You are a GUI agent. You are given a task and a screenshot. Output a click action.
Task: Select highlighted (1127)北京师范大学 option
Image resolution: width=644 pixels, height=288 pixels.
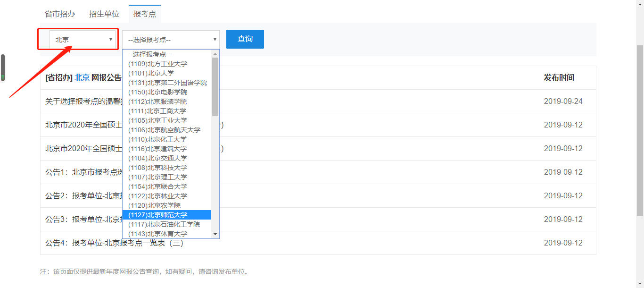pos(167,215)
